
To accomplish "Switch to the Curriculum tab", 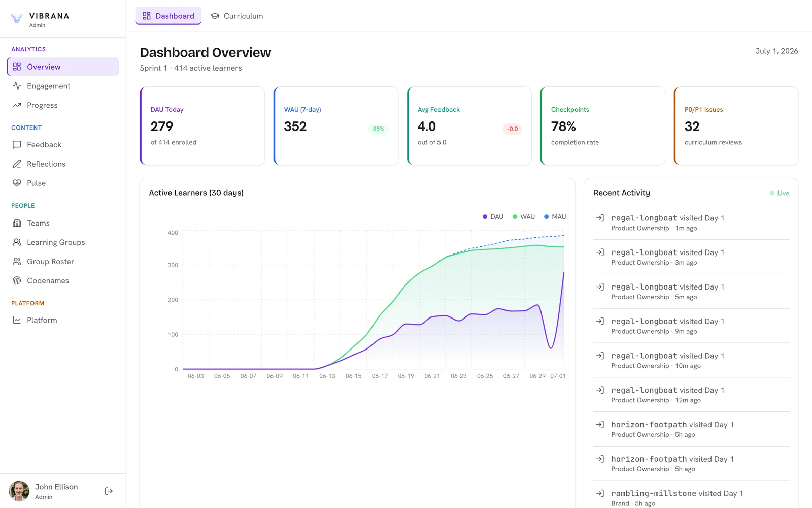I will pos(236,16).
